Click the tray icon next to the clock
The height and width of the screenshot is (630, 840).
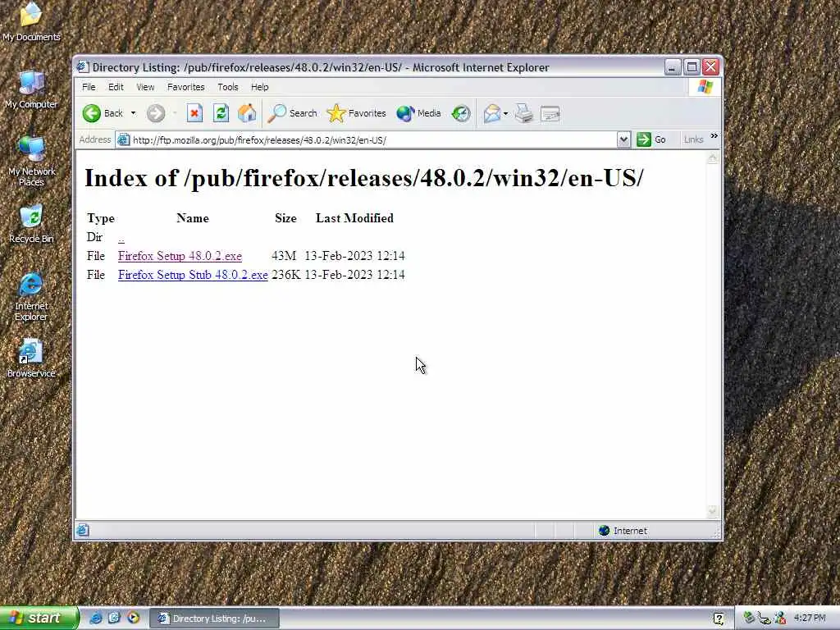click(x=780, y=619)
